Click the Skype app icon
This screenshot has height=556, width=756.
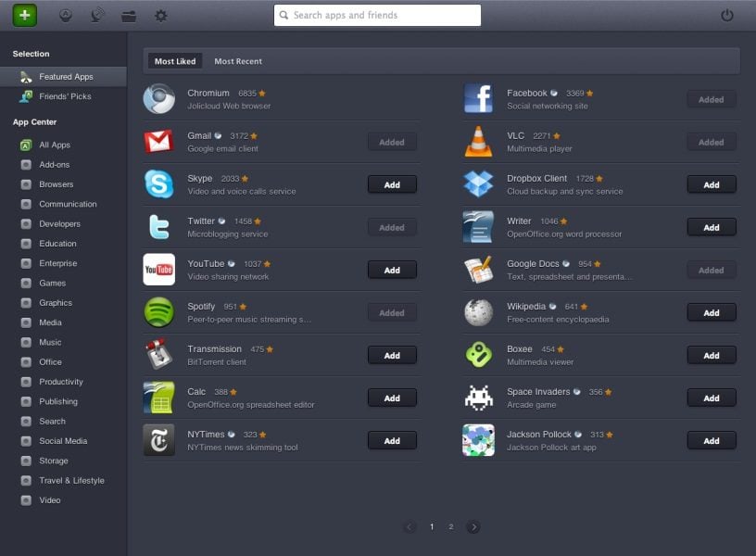(x=158, y=184)
